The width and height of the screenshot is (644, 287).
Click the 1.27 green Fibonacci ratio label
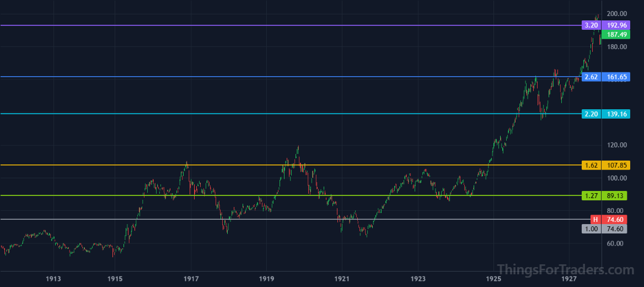click(592, 196)
